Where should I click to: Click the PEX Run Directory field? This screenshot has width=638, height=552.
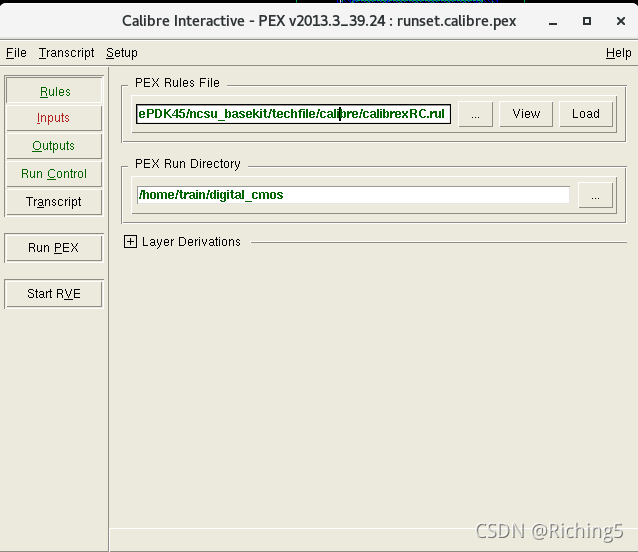pos(352,195)
